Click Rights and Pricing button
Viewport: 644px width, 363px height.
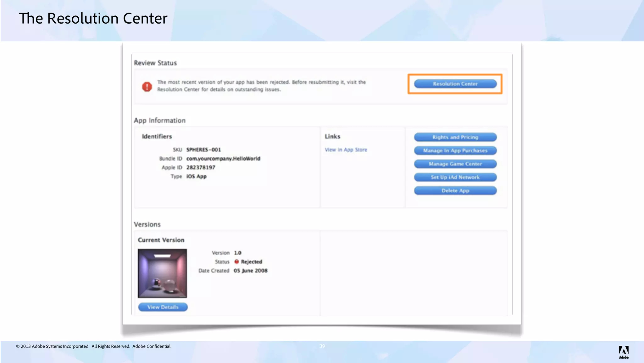pyautogui.click(x=455, y=137)
